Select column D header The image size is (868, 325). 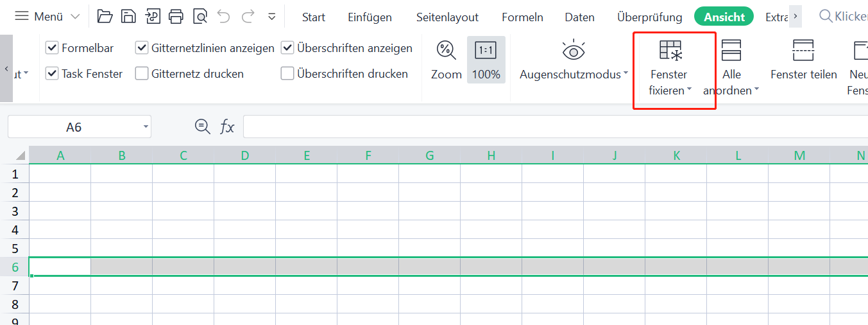pyautogui.click(x=244, y=155)
